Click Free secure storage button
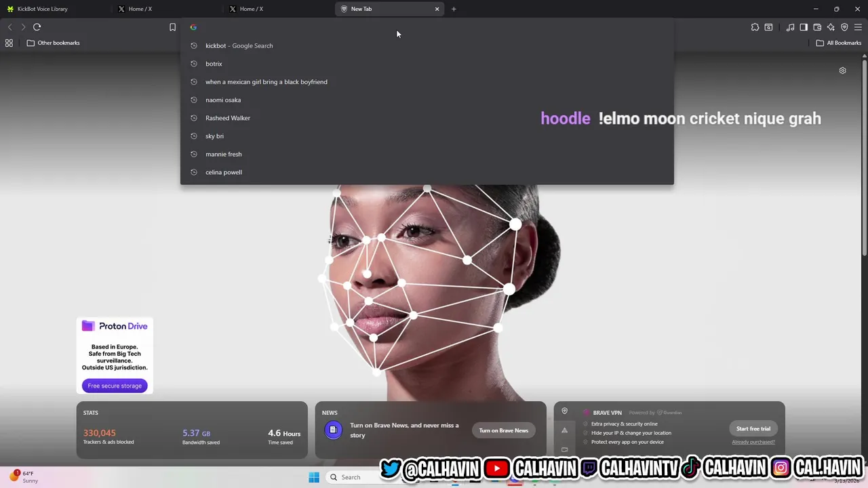This screenshot has width=868, height=488. coord(115,386)
